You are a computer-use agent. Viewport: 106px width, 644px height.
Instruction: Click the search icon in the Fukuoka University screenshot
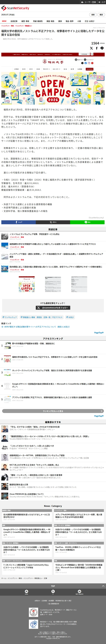(x=92, y=54)
